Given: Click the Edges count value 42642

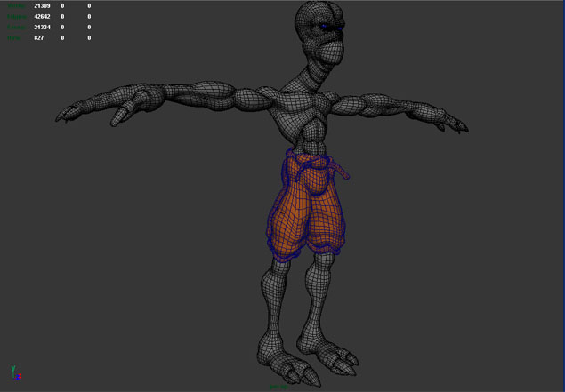Looking at the screenshot, I should coord(43,17).
